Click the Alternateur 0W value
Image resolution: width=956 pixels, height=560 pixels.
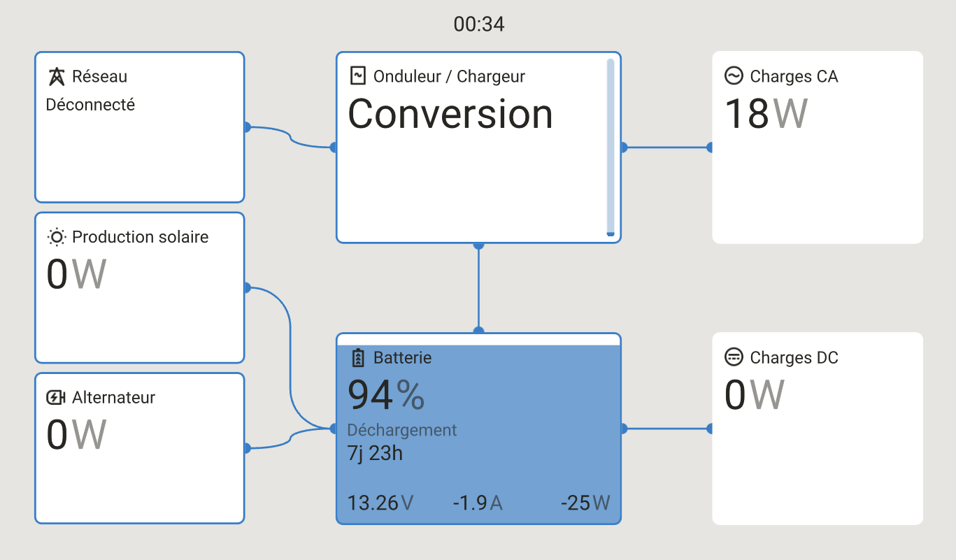click(76, 434)
